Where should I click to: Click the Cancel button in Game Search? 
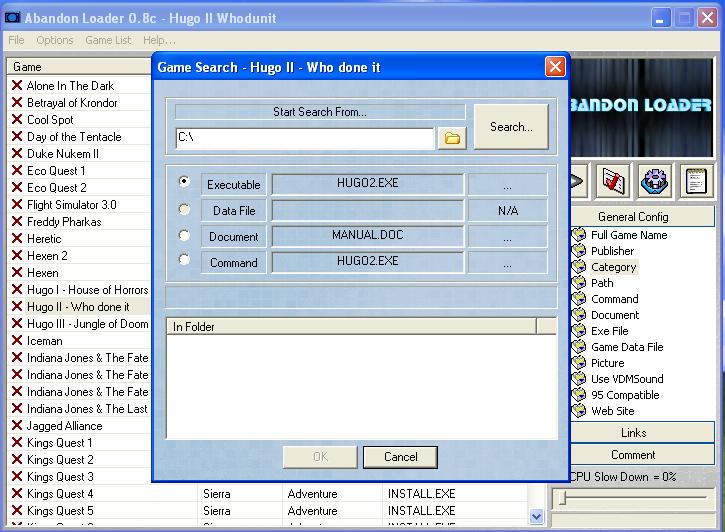click(400, 457)
